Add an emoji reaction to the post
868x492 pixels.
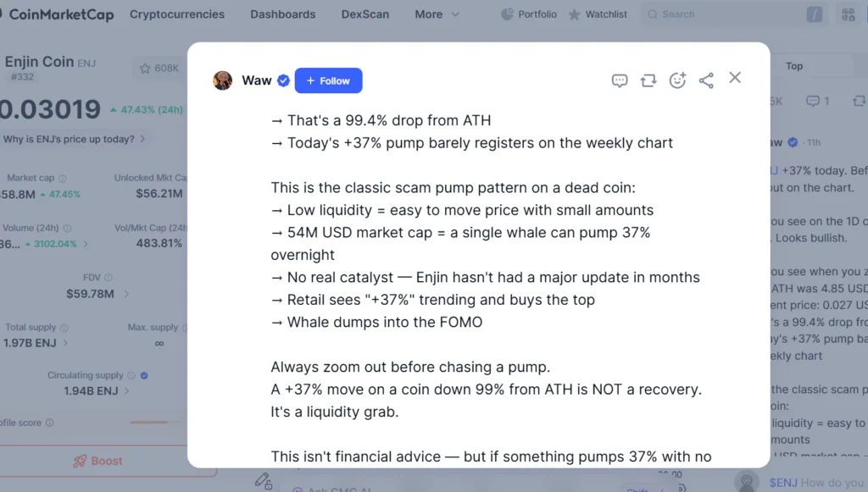point(677,79)
